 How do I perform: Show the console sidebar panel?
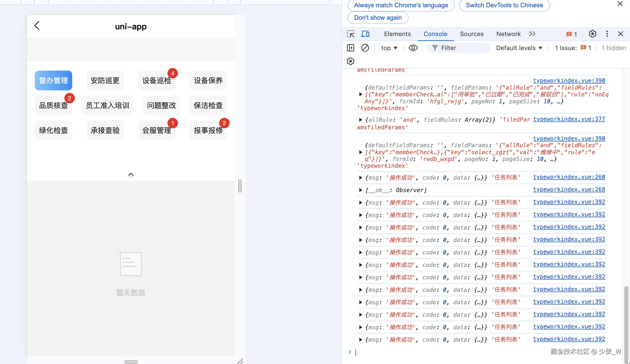tap(351, 48)
